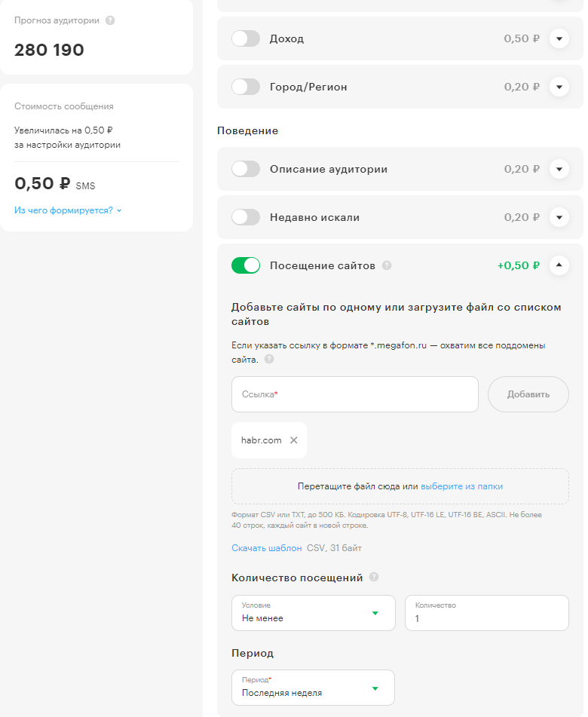Viewport: 588px width, 717px height.
Task: Expand the «Доход» settings chevron
Action: coord(559,38)
